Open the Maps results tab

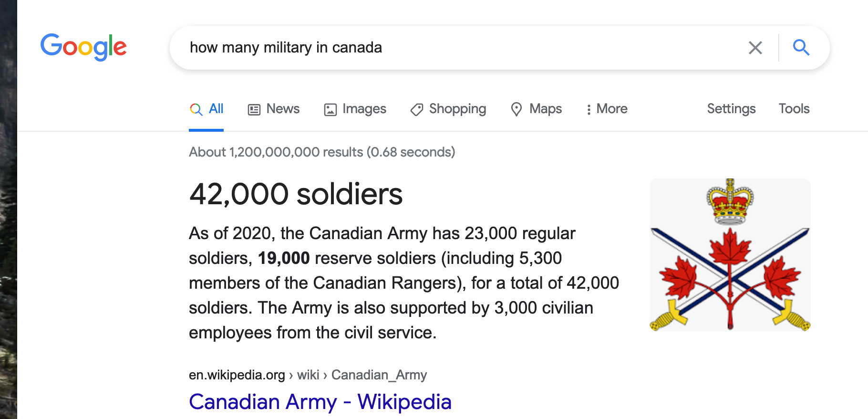546,109
